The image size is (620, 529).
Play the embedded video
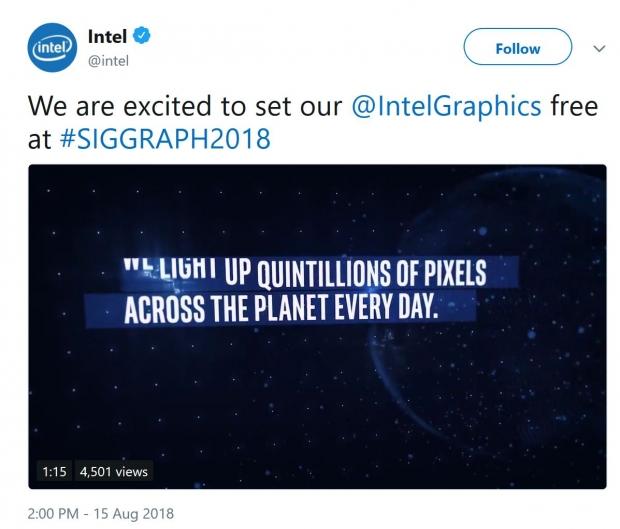317,327
